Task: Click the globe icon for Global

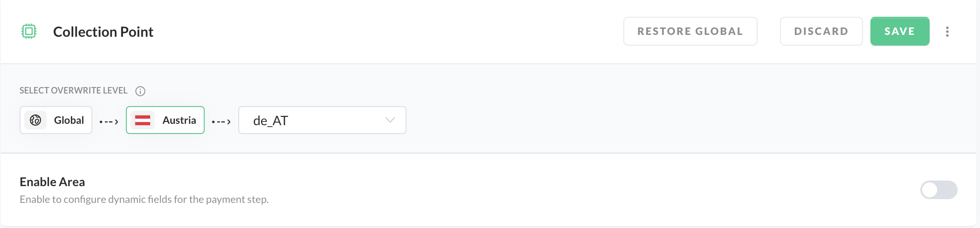Action: click(35, 120)
